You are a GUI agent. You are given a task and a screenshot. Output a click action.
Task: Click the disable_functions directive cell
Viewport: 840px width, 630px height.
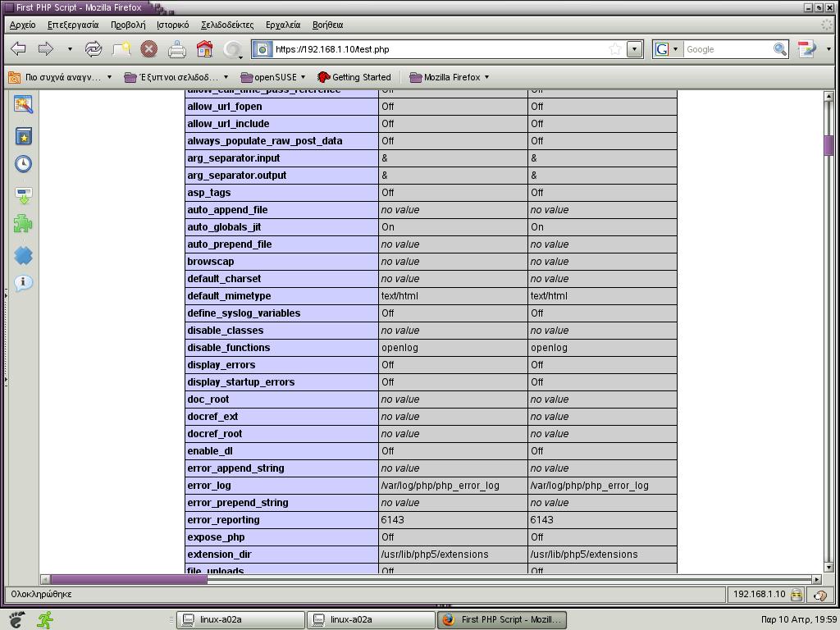(x=282, y=348)
